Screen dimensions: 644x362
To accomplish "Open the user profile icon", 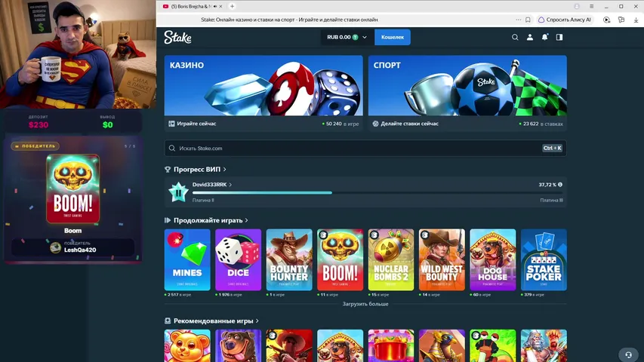I will [530, 38].
